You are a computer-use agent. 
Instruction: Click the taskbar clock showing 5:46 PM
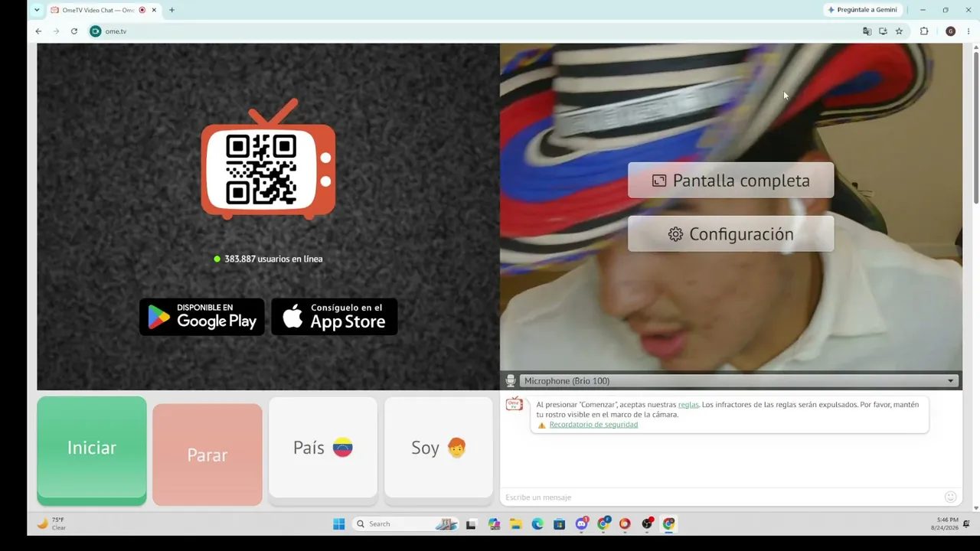pos(945,524)
